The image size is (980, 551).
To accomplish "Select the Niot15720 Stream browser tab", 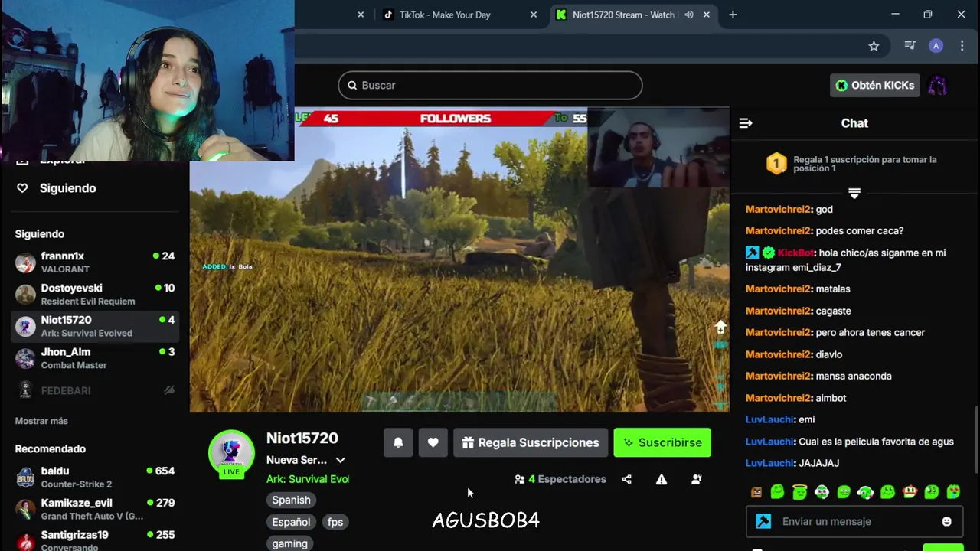I will click(x=634, y=15).
